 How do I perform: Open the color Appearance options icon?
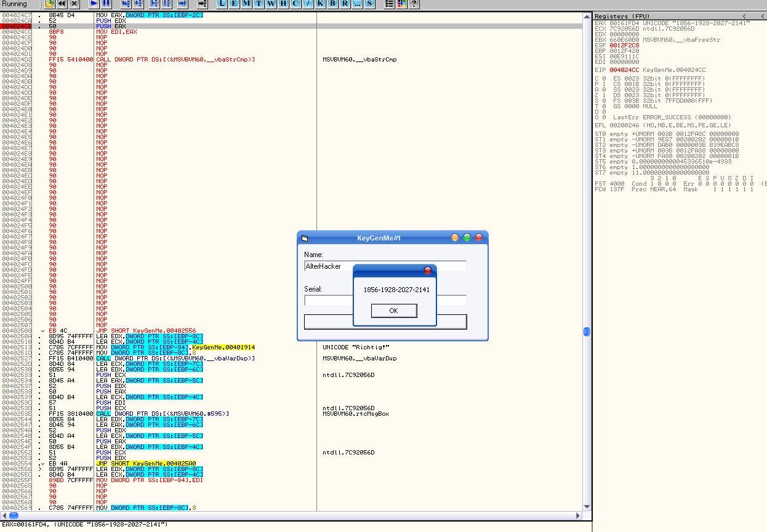[x=401, y=4]
